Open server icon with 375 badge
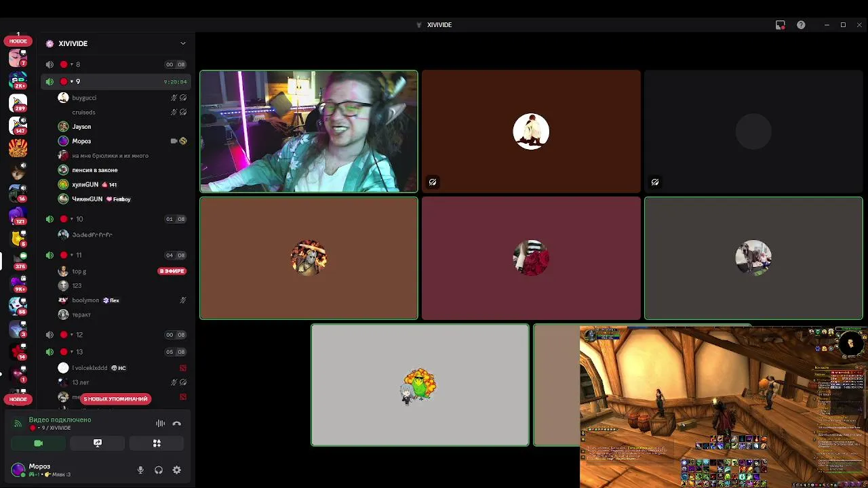The width and height of the screenshot is (868, 488). tap(18, 261)
